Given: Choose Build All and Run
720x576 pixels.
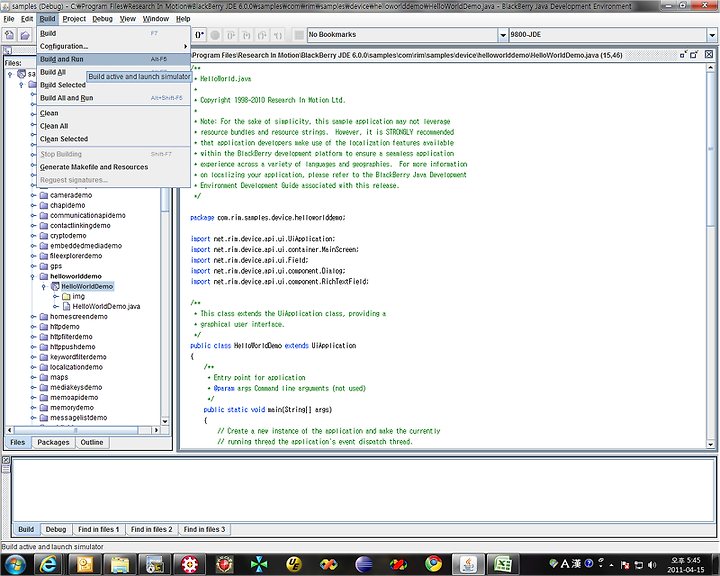Looking at the screenshot, I should (x=113, y=98).
